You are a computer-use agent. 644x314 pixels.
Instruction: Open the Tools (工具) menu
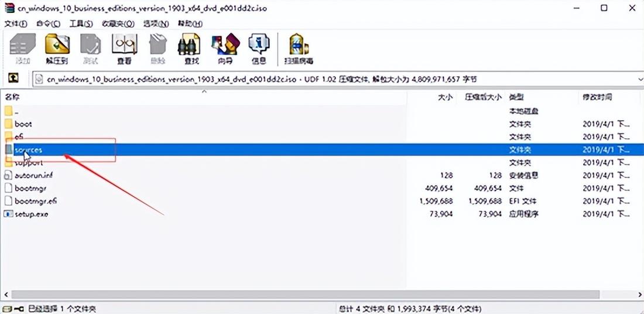[x=81, y=23]
